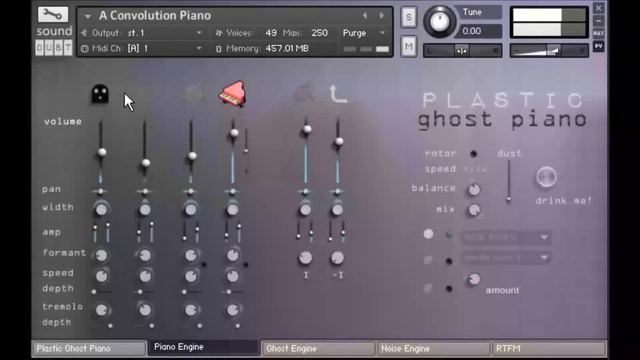Click the first channel width knob
The height and width of the screenshot is (360, 640).
[101, 209]
